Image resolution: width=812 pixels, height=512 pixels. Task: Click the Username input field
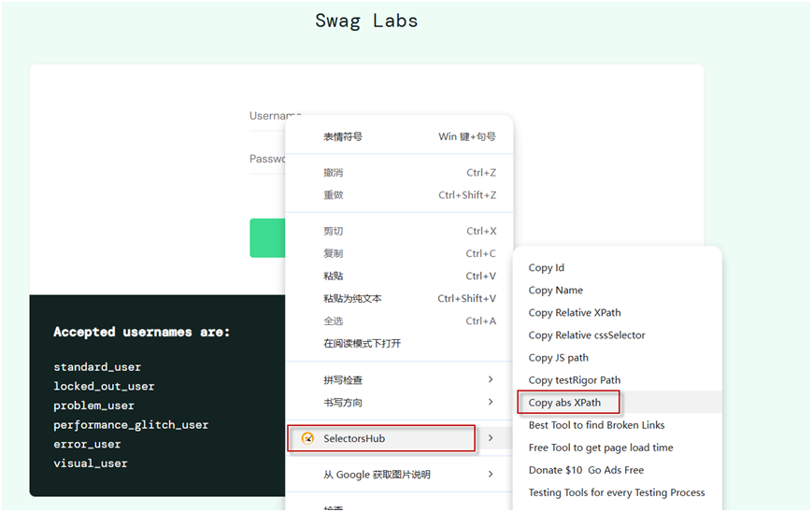pyautogui.click(x=267, y=116)
